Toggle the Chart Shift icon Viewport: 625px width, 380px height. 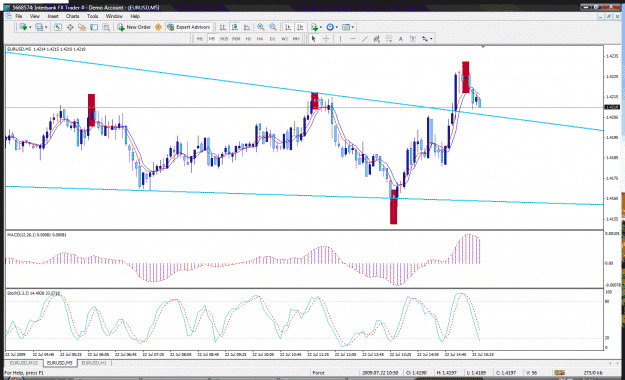(300, 27)
